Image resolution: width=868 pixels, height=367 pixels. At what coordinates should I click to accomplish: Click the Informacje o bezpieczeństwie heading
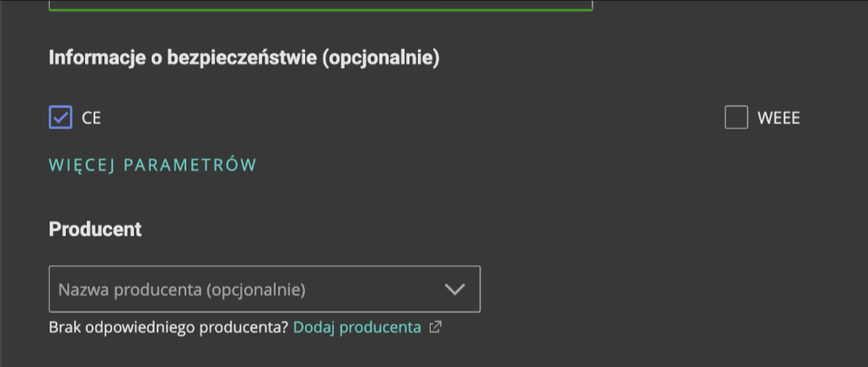(244, 58)
